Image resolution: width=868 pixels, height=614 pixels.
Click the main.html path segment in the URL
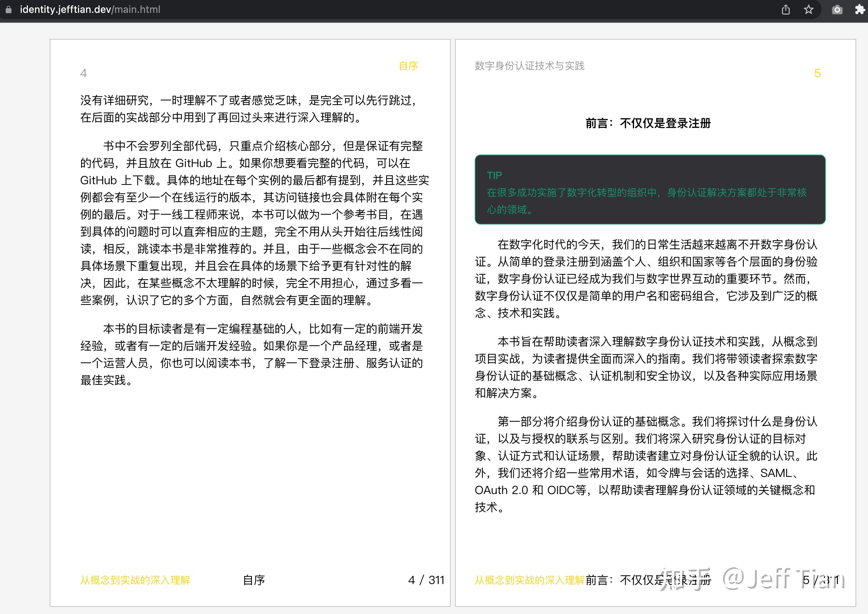pos(136,9)
